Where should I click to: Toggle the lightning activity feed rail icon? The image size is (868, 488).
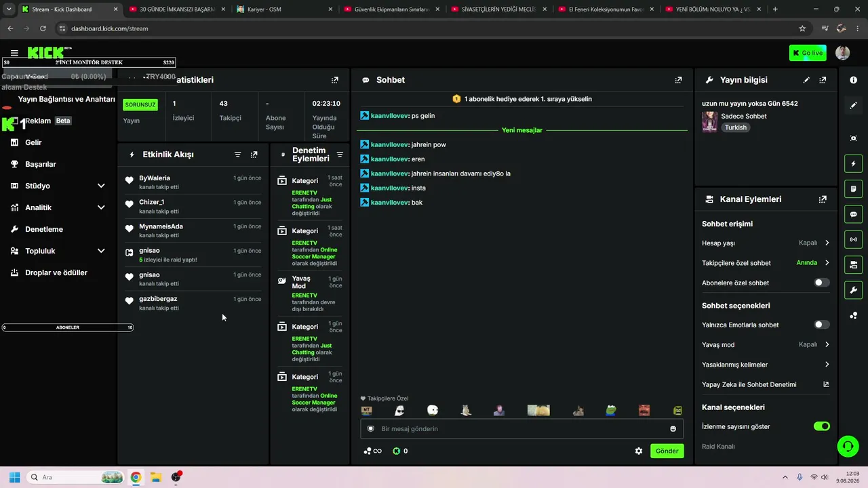(853, 163)
